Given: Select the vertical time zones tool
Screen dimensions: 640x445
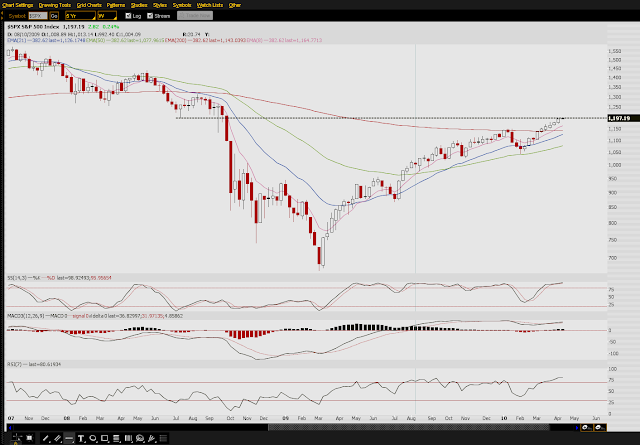Looking at the screenshot, I should [x=128, y=438].
